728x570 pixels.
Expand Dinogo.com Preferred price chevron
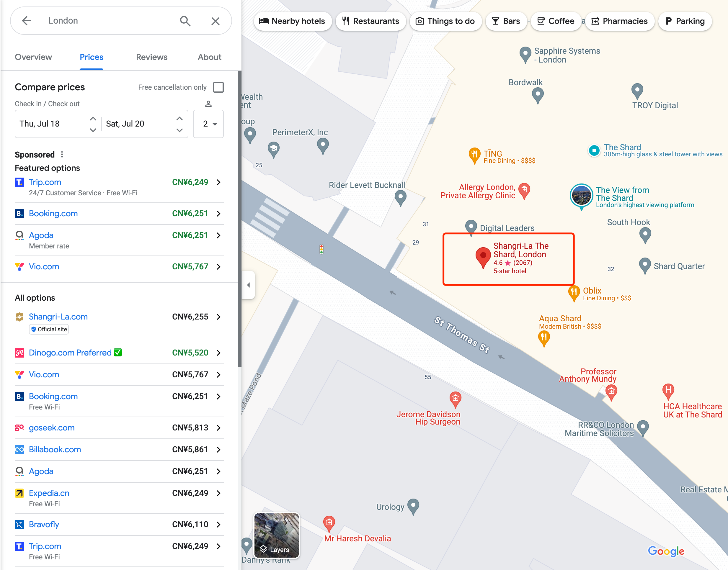click(219, 353)
